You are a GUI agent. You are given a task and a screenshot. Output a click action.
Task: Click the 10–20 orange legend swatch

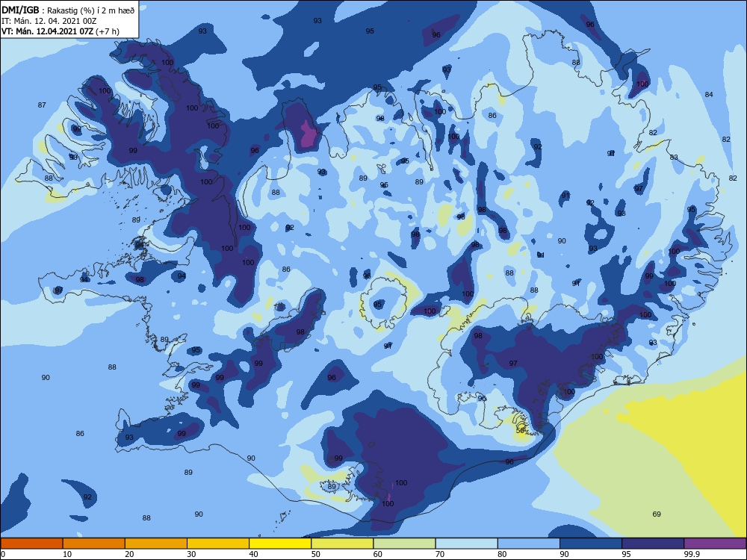94,544
